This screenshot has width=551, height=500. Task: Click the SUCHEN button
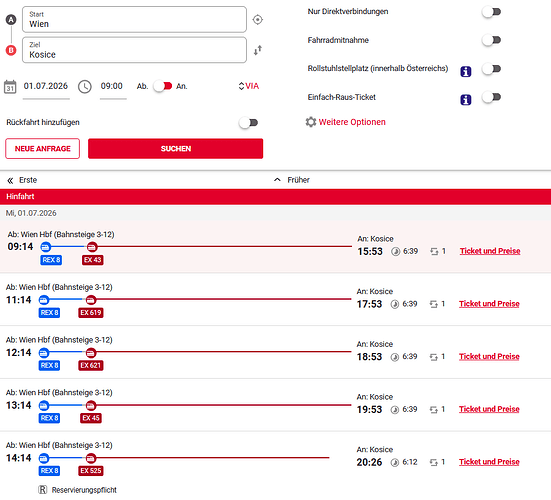pos(175,149)
